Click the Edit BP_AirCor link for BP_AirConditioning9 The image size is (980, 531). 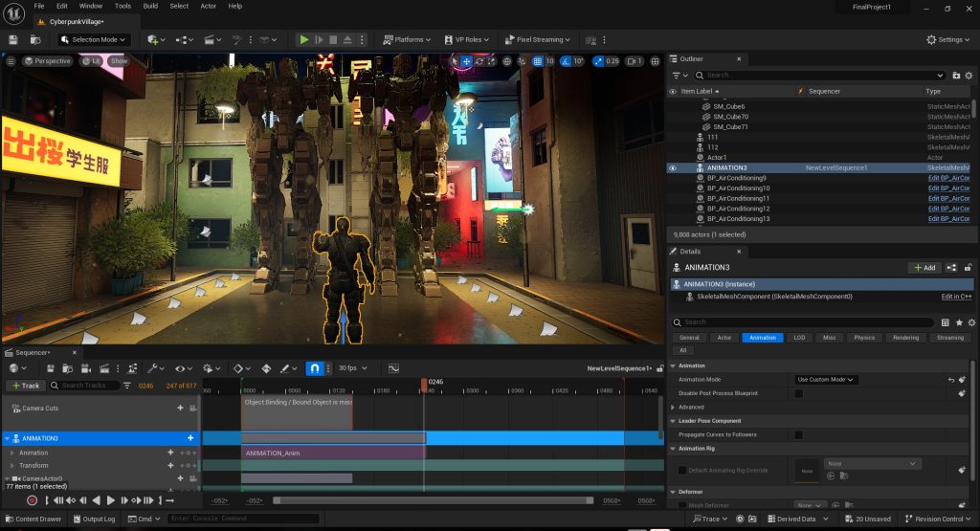coord(948,178)
